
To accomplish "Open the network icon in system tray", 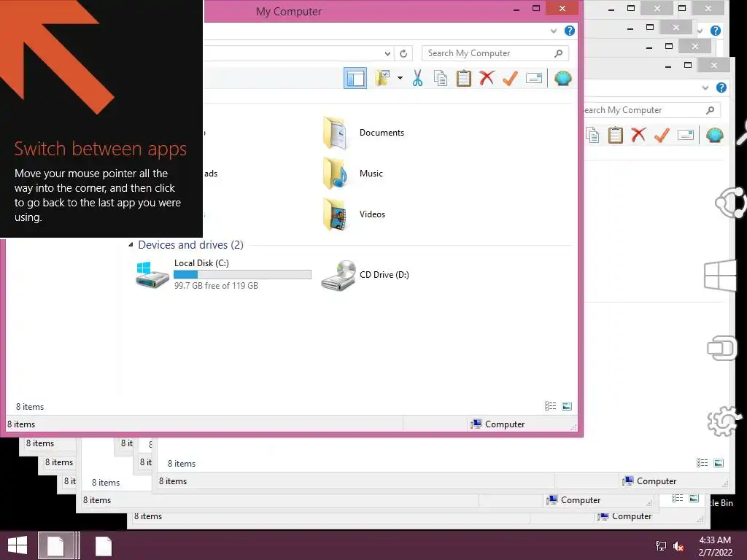I will [661, 546].
